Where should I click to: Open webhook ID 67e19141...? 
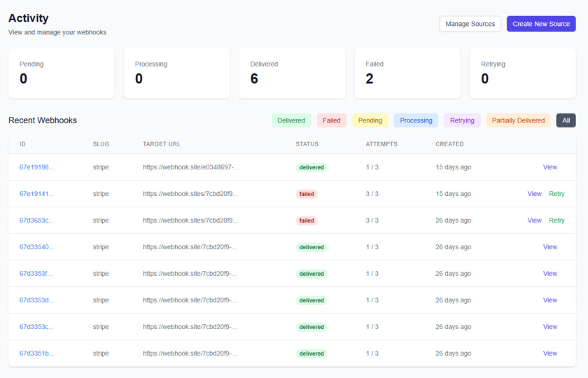coord(36,194)
